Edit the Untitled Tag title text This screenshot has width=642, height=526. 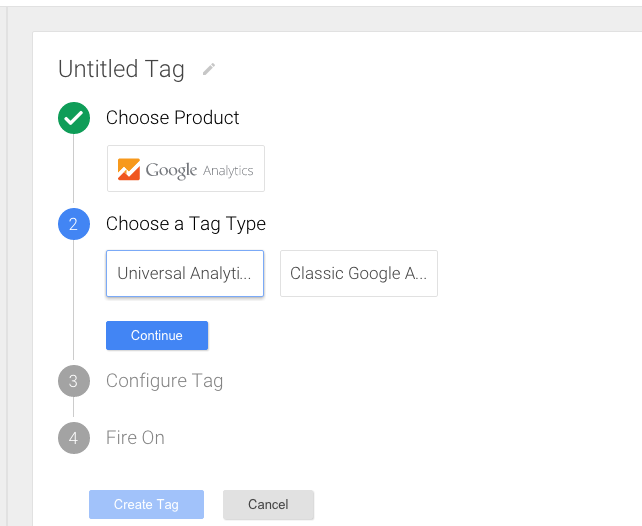pyautogui.click(x=121, y=69)
